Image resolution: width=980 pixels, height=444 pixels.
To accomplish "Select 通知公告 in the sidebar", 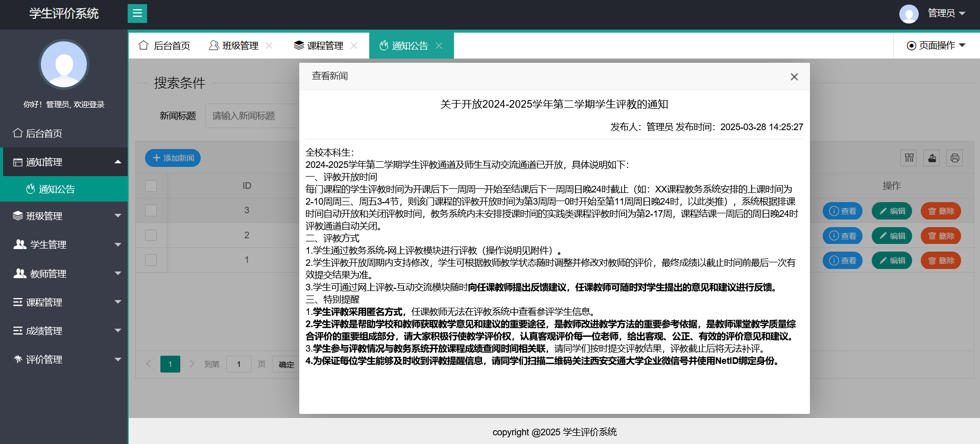I will coord(57,189).
